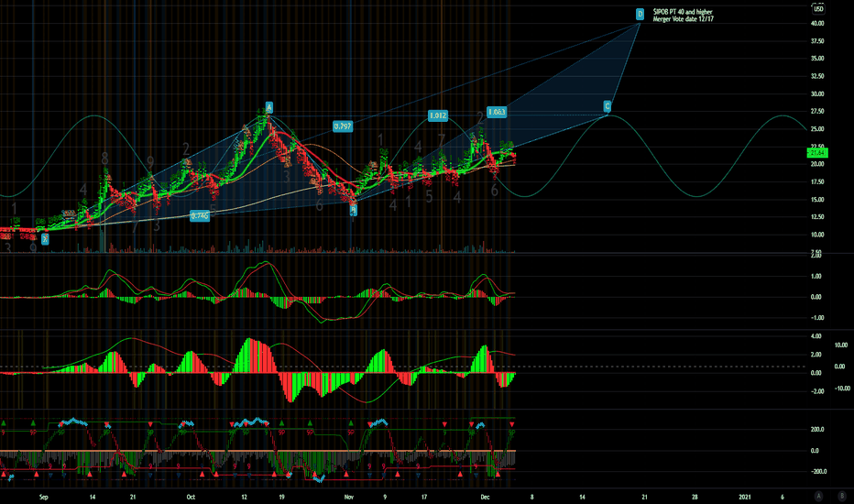Click the 17 date label on time axis
The height and width of the screenshot is (504, 854).
tap(423, 497)
